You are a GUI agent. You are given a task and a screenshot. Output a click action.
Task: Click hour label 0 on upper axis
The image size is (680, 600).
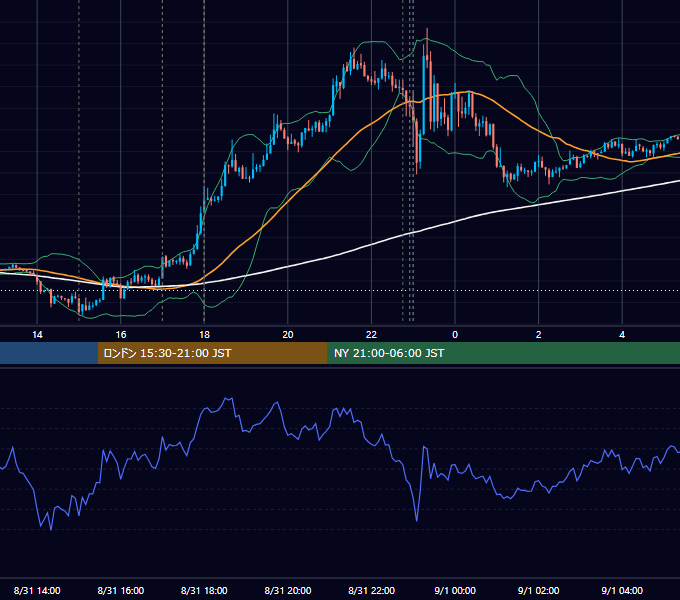point(455,335)
